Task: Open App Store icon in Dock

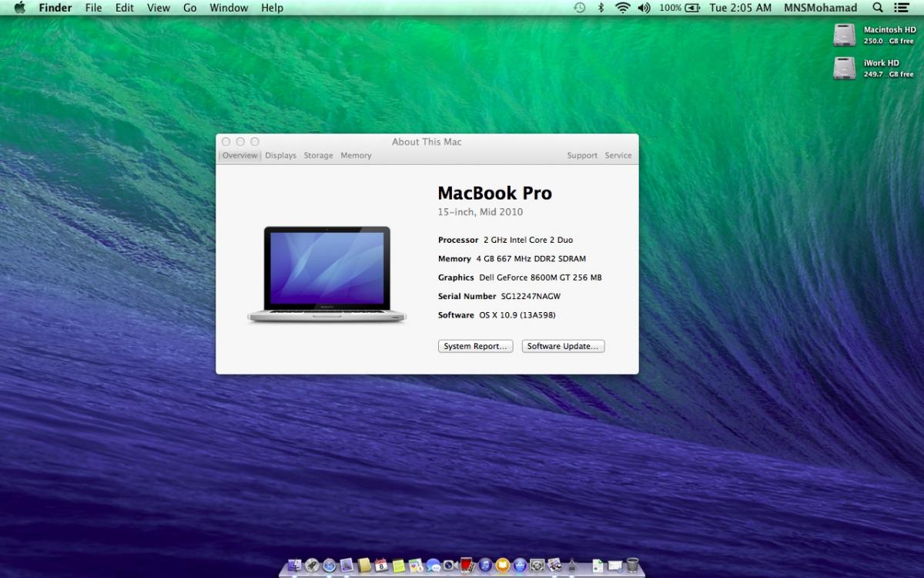Action: pyautogui.click(x=520, y=566)
